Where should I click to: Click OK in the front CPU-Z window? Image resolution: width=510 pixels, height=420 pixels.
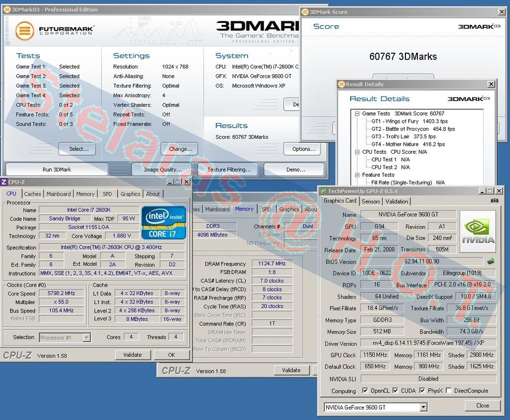click(171, 355)
